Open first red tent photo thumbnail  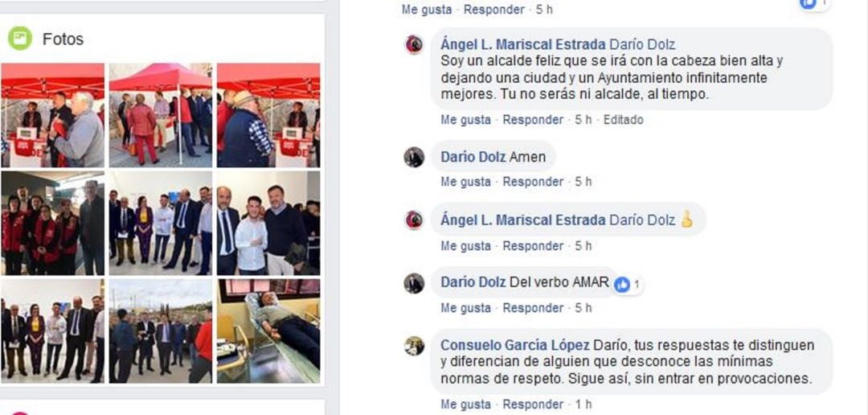(x=52, y=115)
